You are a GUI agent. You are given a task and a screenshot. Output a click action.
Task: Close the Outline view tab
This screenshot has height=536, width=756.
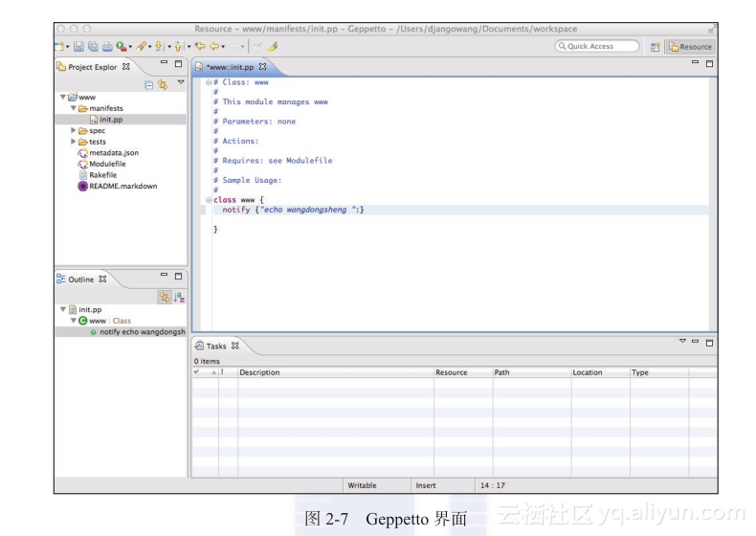(x=102, y=279)
